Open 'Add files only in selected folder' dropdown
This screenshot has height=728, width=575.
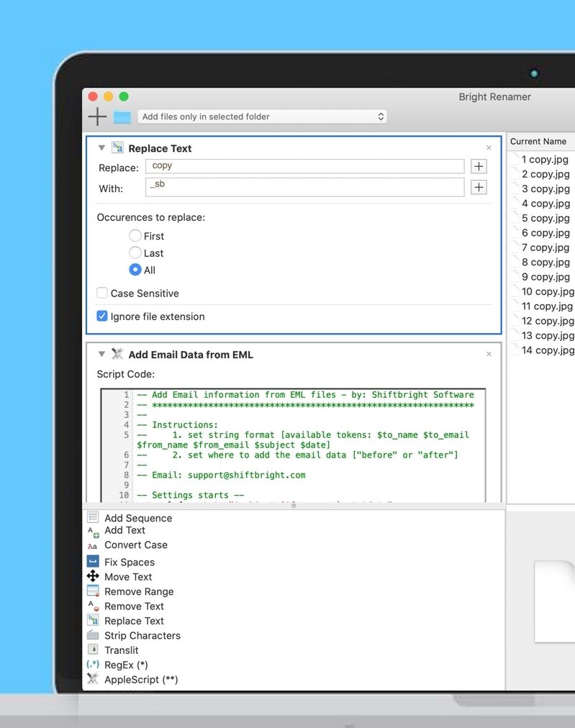tap(262, 117)
